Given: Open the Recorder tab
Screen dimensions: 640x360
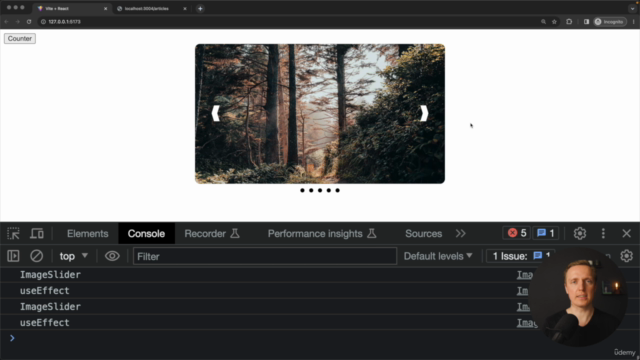Looking at the screenshot, I should click(212, 233).
